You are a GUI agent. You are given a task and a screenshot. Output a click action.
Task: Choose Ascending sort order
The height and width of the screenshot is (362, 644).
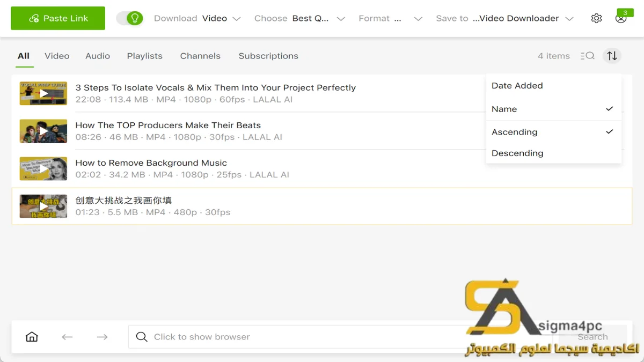click(x=553, y=132)
